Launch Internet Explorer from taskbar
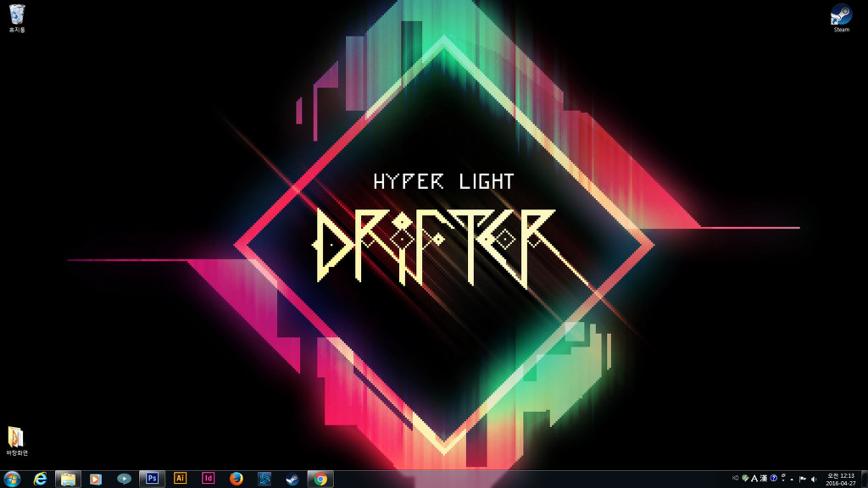This screenshot has width=868, height=488. pyautogui.click(x=40, y=480)
